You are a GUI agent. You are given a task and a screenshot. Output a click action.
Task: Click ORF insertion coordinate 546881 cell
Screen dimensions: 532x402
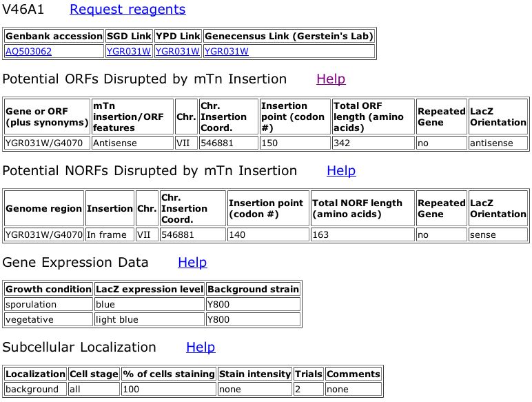pos(228,143)
